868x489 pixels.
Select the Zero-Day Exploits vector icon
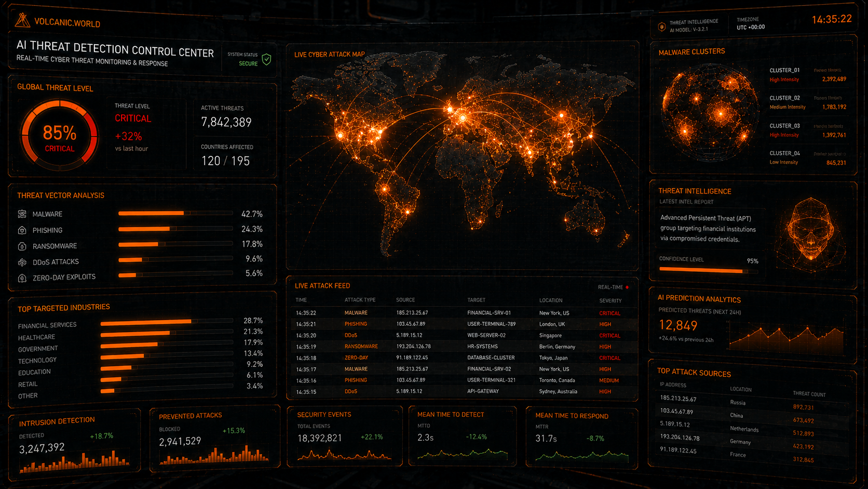tap(22, 278)
